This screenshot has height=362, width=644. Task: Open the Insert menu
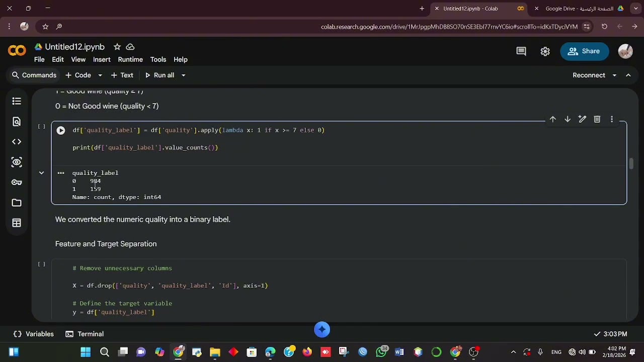pyautogui.click(x=102, y=59)
